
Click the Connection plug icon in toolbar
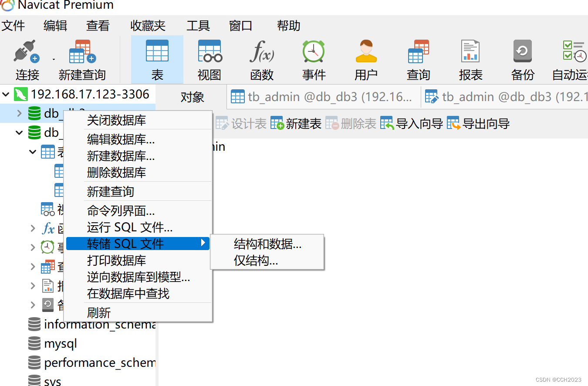click(x=27, y=52)
